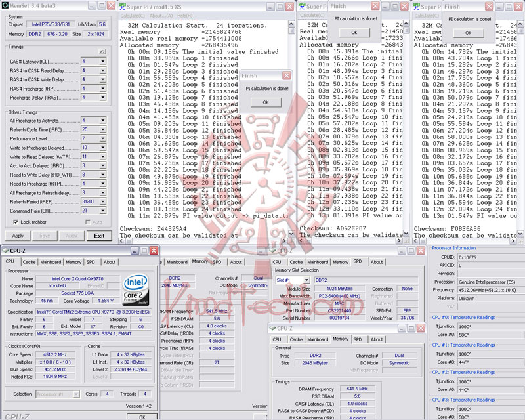The width and height of the screenshot is (525, 420).
Task: Click the CPU-Z title bar icon in CPU tab window
Action: click(5, 251)
